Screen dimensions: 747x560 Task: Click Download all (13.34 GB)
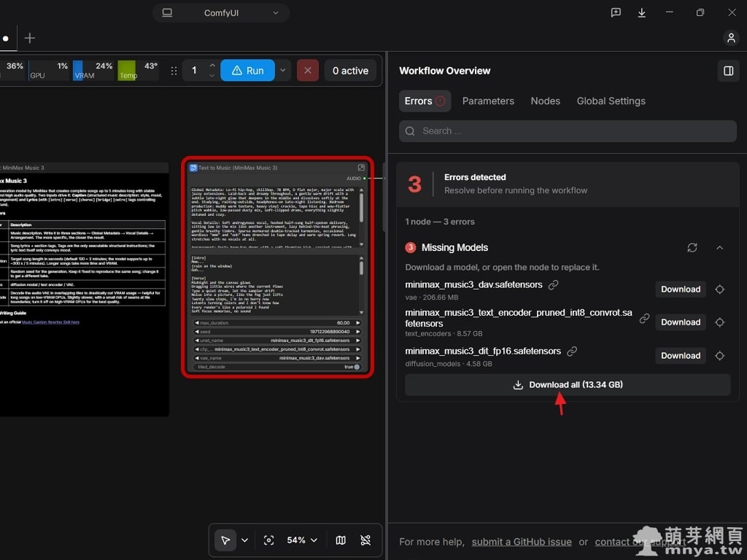pyautogui.click(x=568, y=385)
